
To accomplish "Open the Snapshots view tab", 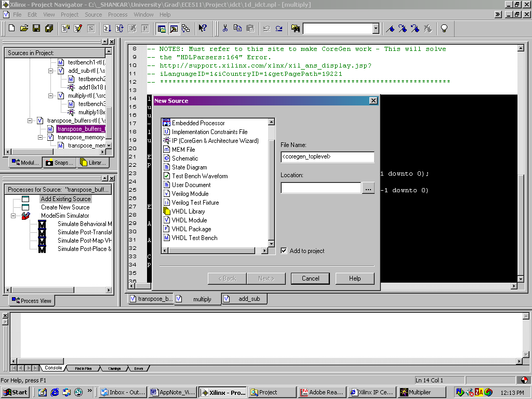I will pos(58,163).
